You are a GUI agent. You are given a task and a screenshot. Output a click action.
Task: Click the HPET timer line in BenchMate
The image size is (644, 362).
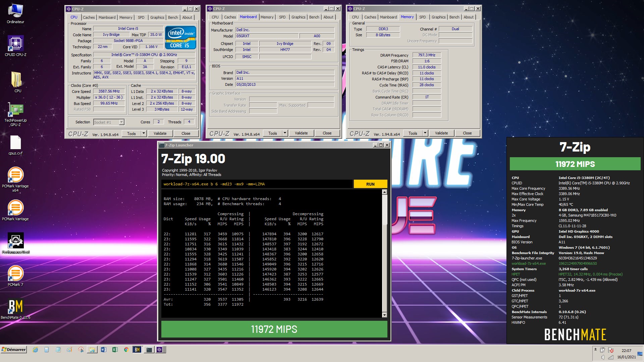[567, 274]
